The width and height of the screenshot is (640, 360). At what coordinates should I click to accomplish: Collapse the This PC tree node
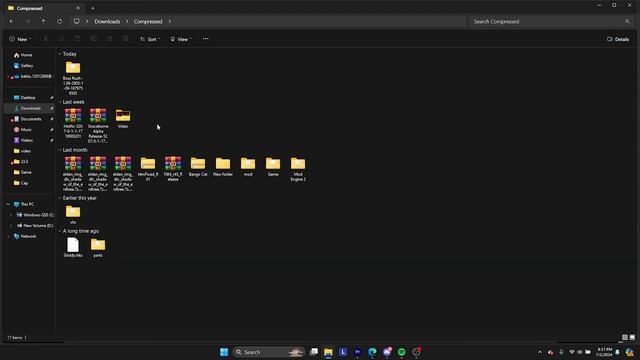pos(8,204)
